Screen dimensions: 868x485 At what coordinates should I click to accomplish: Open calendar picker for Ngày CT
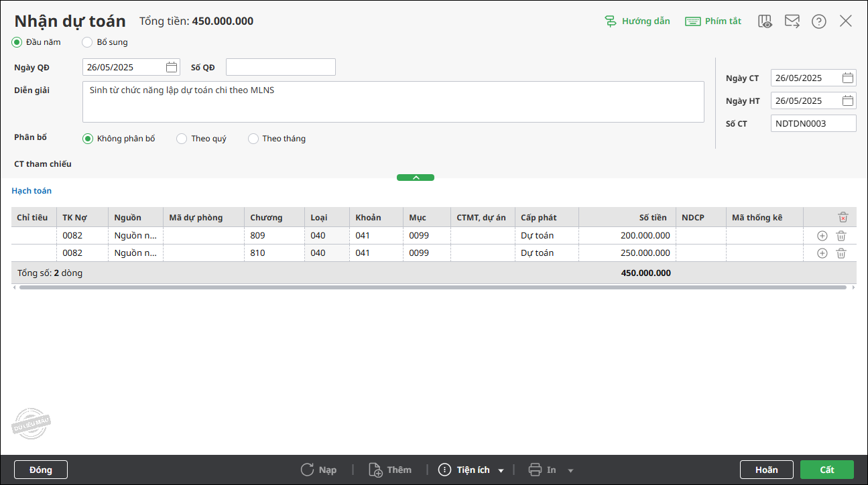(x=848, y=78)
